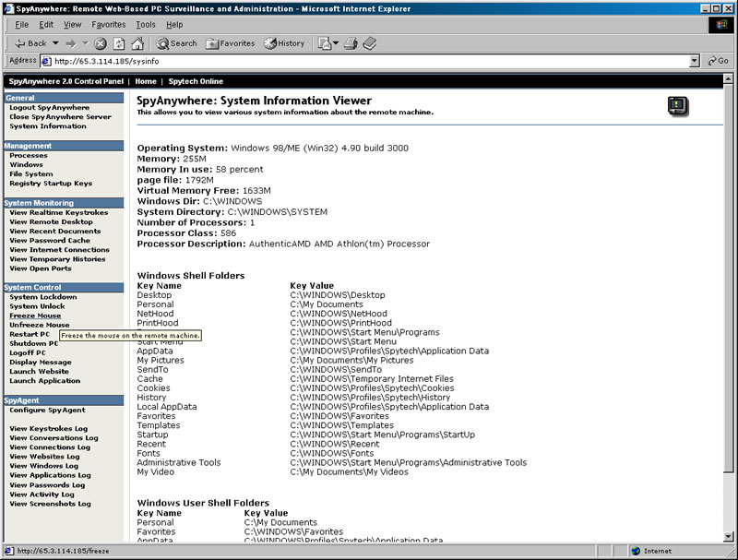The image size is (738, 560).
Task: Click the IE title bar icon
Action: coord(8,8)
